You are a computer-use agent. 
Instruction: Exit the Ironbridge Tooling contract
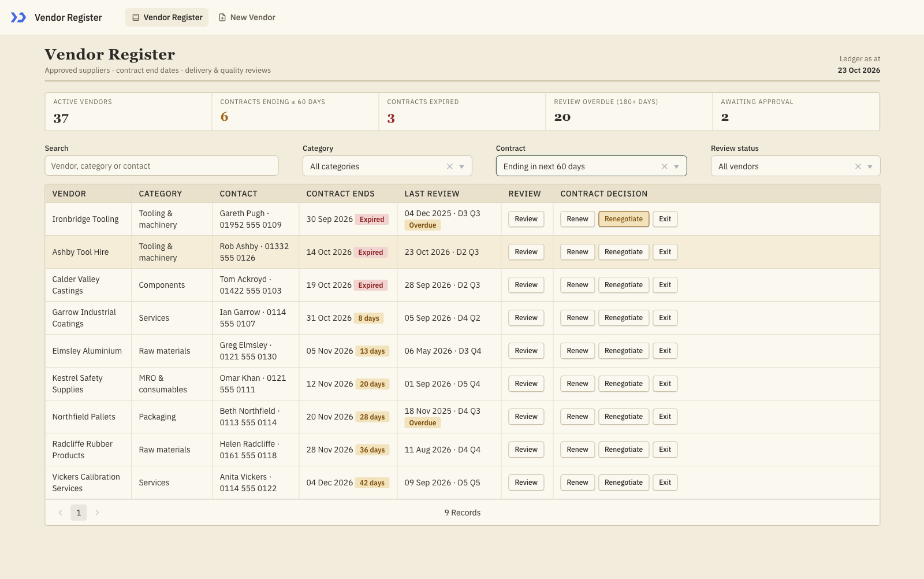(x=665, y=219)
